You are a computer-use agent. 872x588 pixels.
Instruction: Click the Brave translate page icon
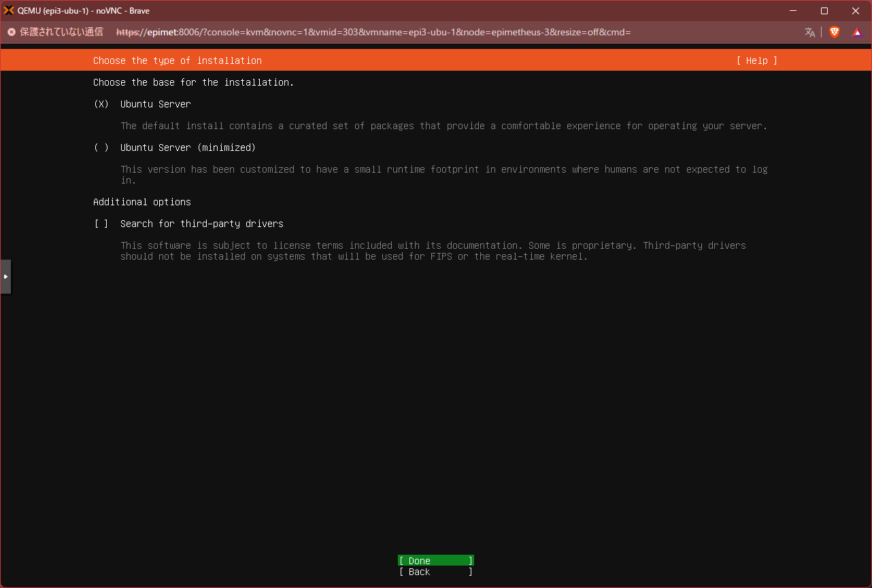pos(810,32)
